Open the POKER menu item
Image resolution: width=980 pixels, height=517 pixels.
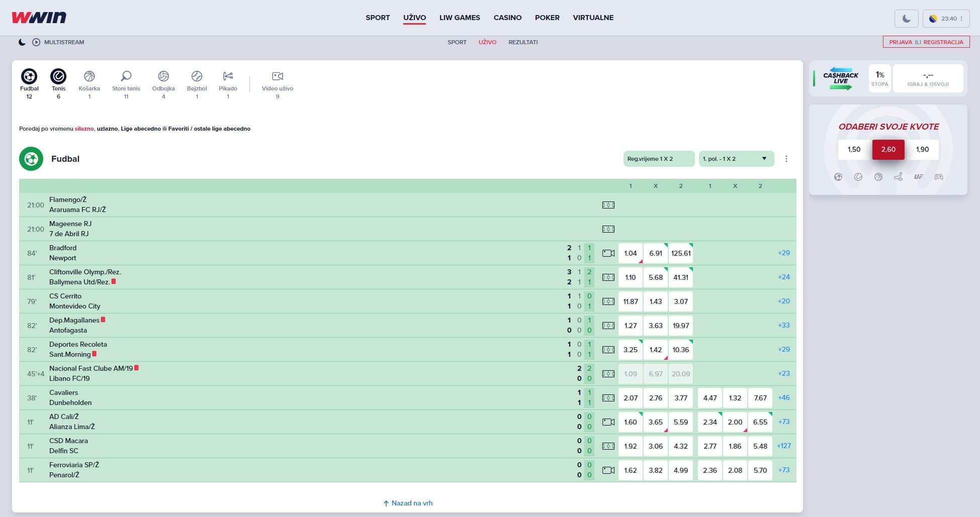point(547,18)
